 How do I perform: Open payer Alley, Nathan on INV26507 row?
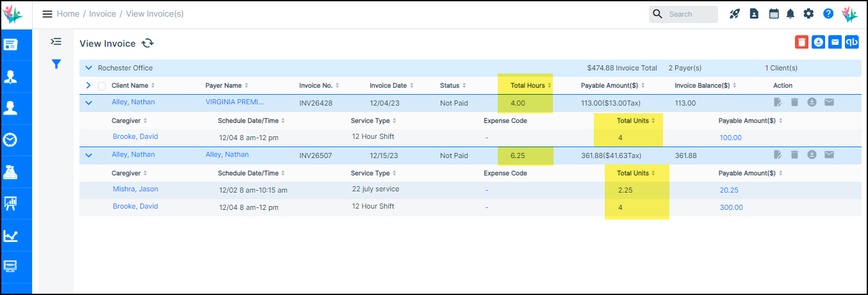[227, 154]
